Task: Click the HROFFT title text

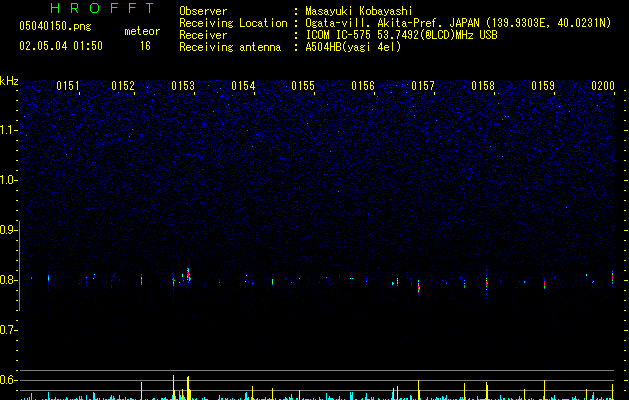Action: [102, 8]
